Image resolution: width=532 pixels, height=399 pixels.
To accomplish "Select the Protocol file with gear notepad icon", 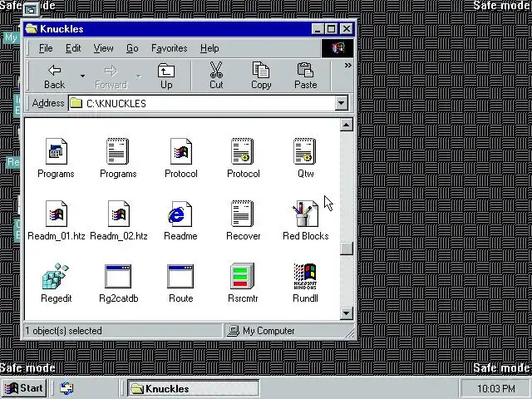I will click(243, 151).
